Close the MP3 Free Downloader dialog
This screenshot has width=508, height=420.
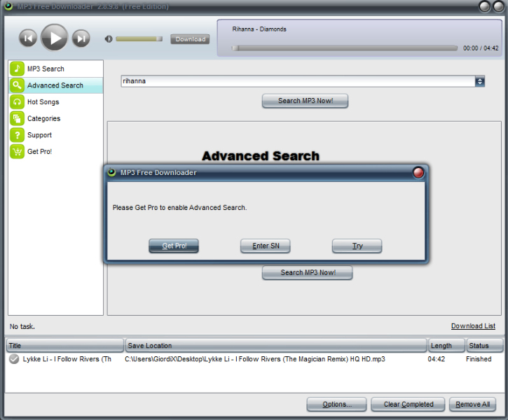(x=418, y=173)
